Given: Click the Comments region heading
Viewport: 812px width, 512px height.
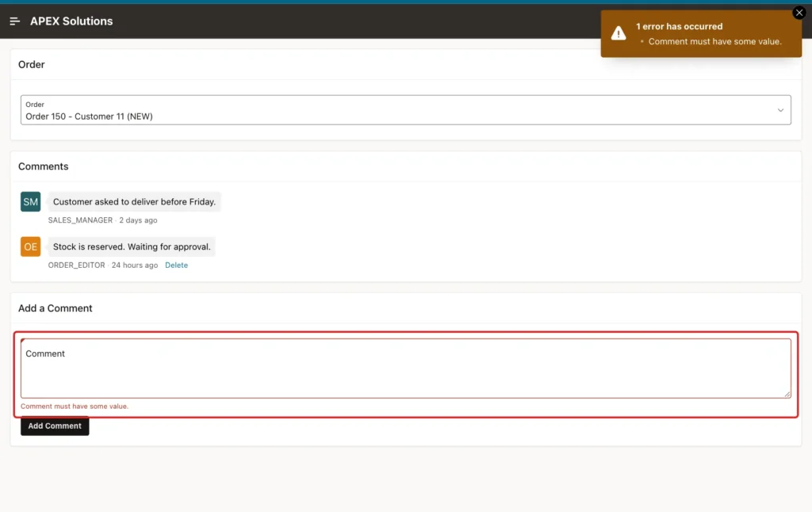Looking at the screenshot, I should coord(44,166).
